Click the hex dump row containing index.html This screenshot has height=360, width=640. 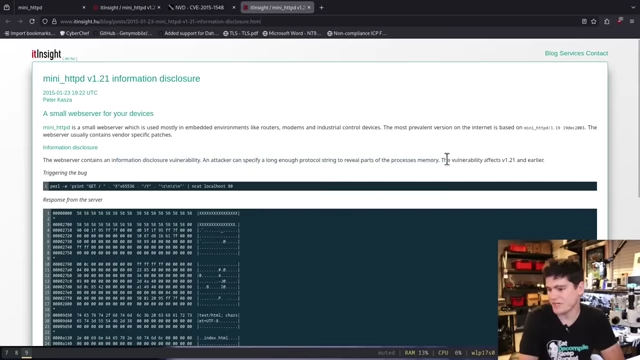click(x=146, y=338)
